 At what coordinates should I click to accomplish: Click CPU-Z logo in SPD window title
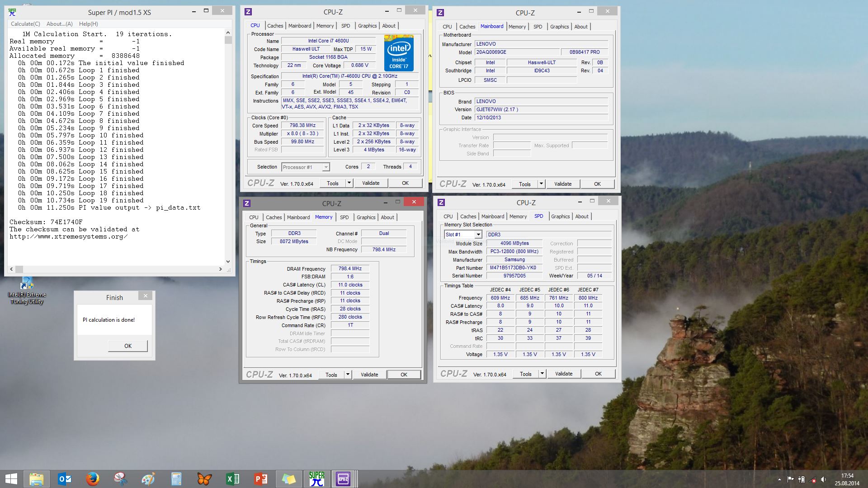coord(441,202)
